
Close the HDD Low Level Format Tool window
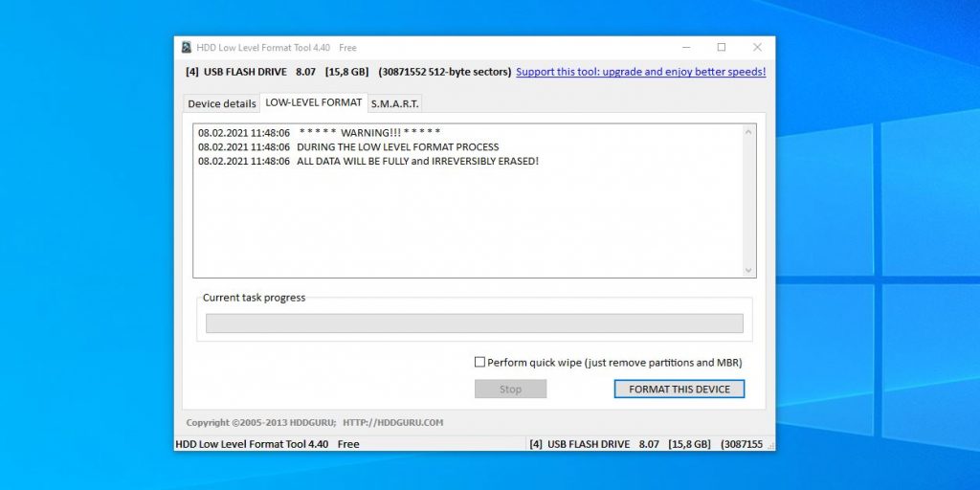pos(757,47)
